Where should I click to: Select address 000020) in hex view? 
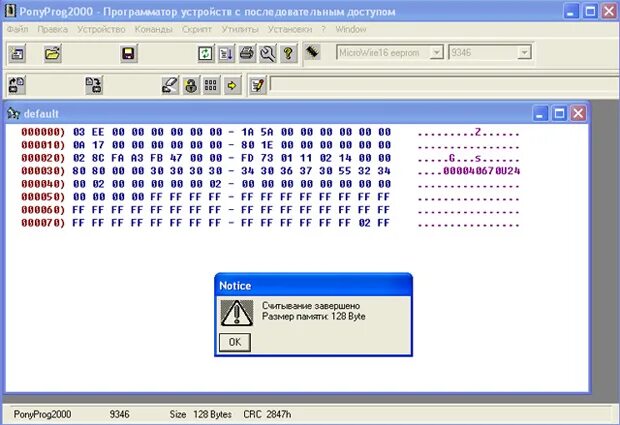[x=43, y=158]
